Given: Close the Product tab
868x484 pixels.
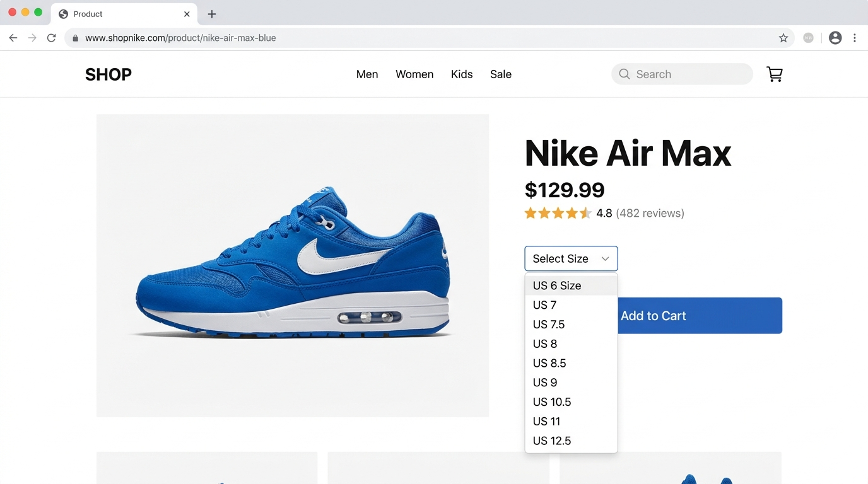Looking at the screenshot, I should (x=187, y=14).
